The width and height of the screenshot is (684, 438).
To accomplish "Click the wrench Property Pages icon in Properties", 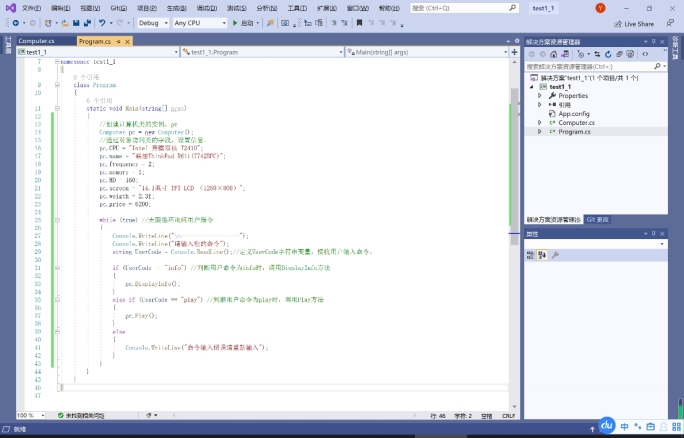I will tap(555, 255).
